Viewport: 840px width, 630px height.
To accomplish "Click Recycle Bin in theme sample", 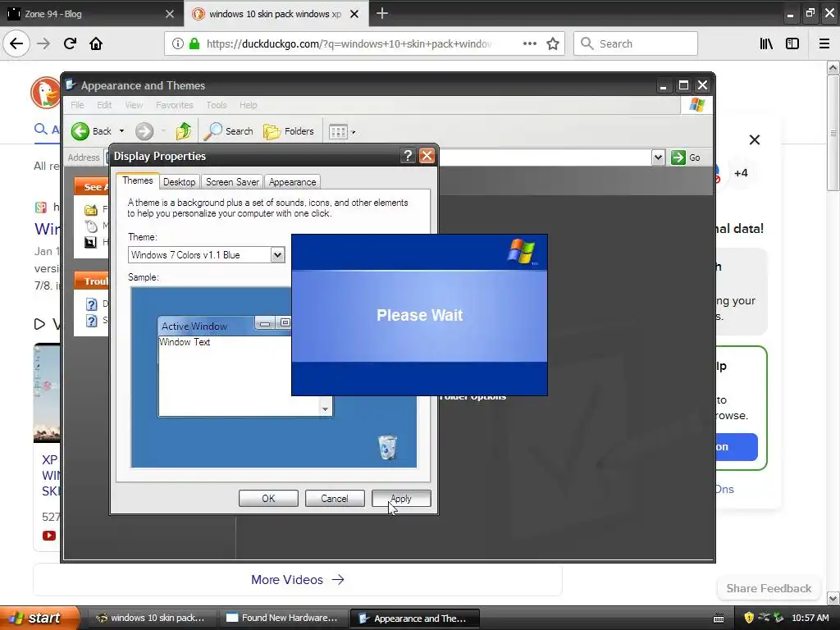I will 387,447.
